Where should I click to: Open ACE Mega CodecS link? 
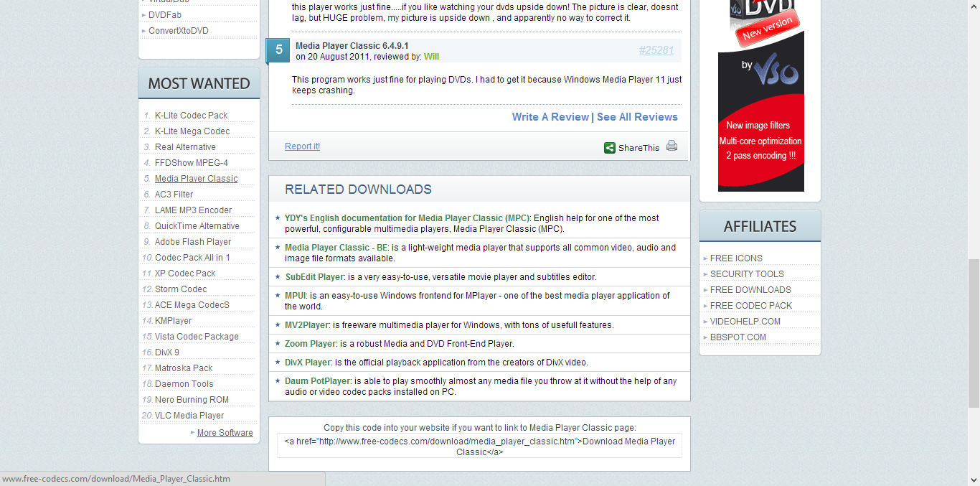coord(192,305)
